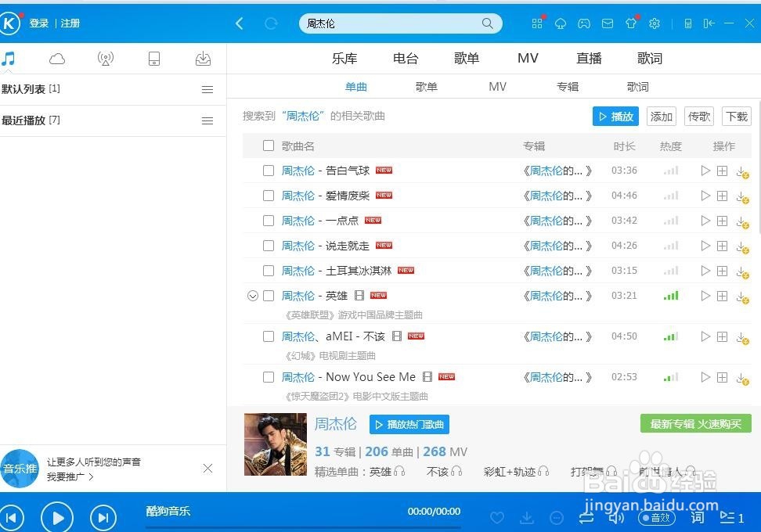Open the settings gear icon
761x532 pixels.
tap(655, 23)
